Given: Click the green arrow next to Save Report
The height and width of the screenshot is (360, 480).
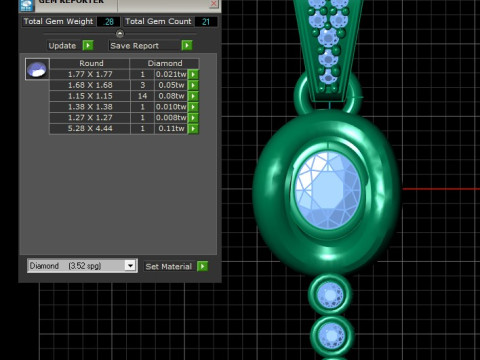Looking at the screenshot, I should tap(187, 45).
